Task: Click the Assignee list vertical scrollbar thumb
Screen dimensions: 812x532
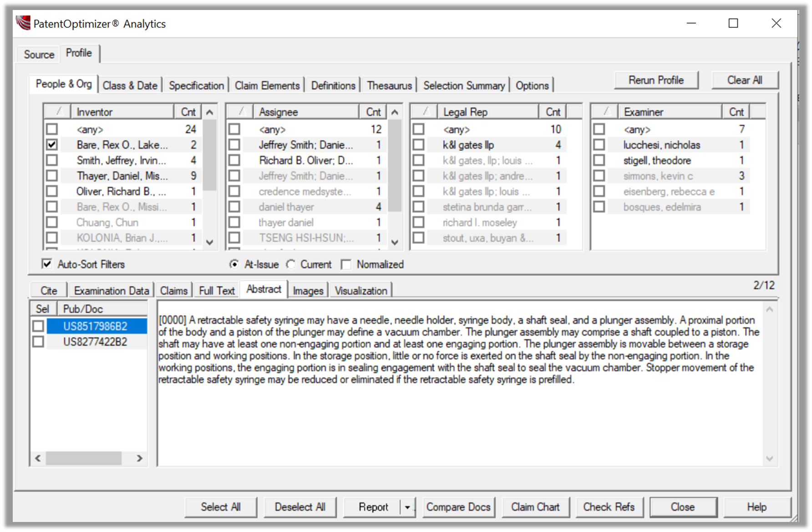Action: pyautogui.click(x=395, y=166)
